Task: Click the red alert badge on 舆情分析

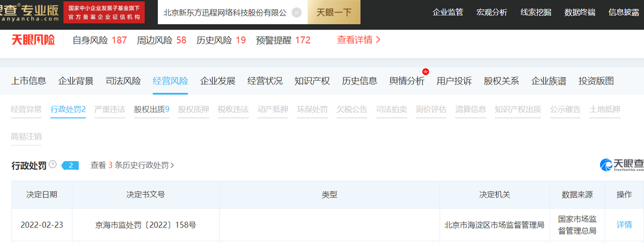Action: tap(426, 72)
